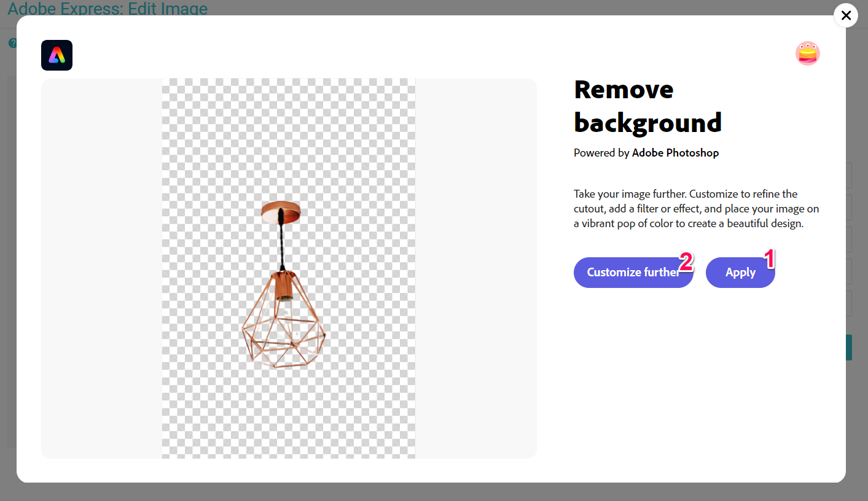The image size is (868, 501).
Task: Click the right gray margin of preview
Action: (475, 268)
